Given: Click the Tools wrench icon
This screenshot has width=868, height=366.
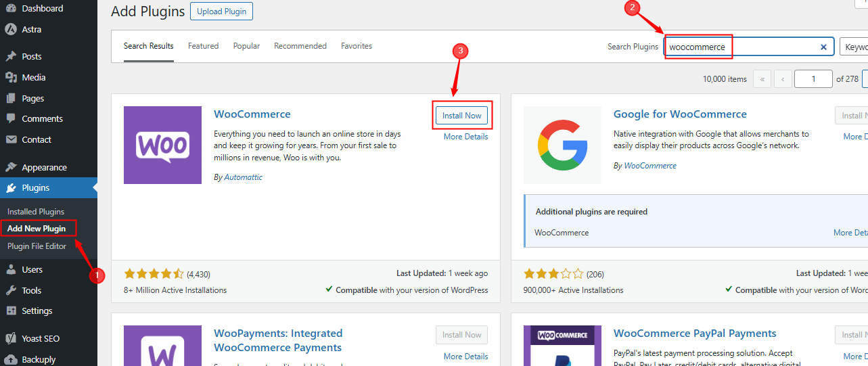Looking at the screenshot, I should (11, 291).
